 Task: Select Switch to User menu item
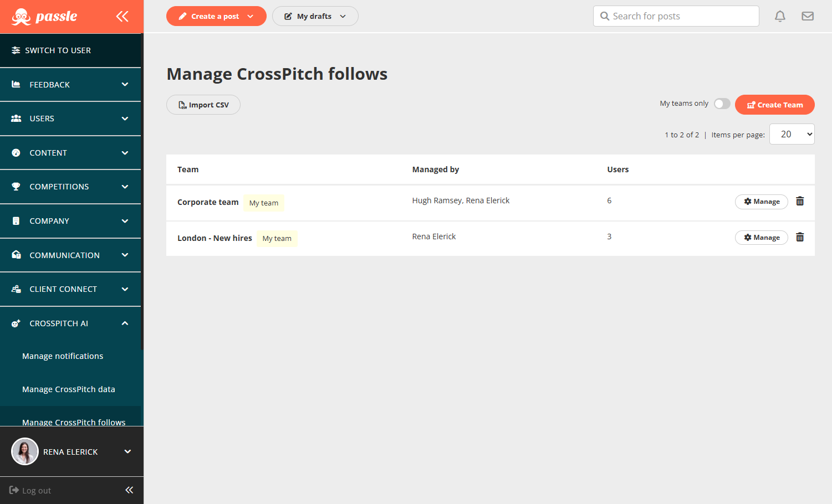coord(70,50)
